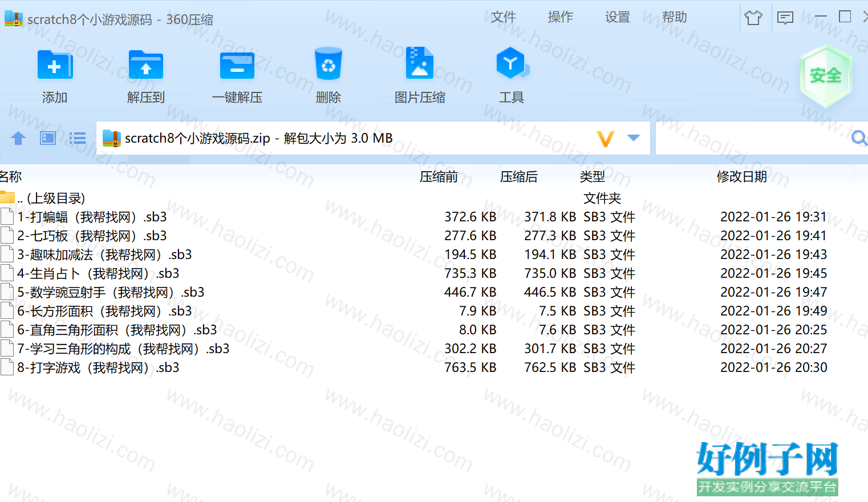The height and width of the screenshot is (502, 868).
Task: Click the 一键解压 one-click extract icon
Action: click(x=237, y=66)
